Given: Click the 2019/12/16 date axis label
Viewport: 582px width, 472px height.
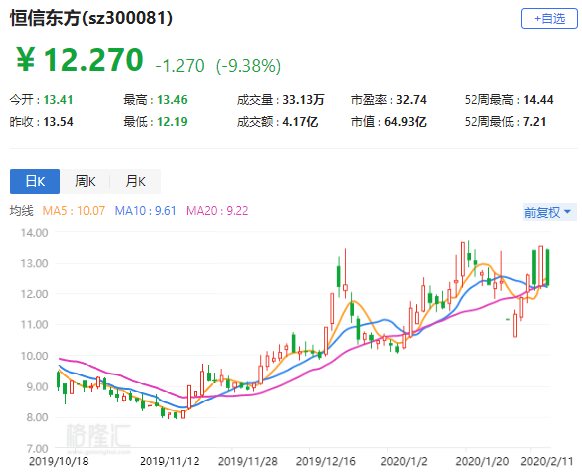Looking at the screenshot, I should tap(326, 461).
